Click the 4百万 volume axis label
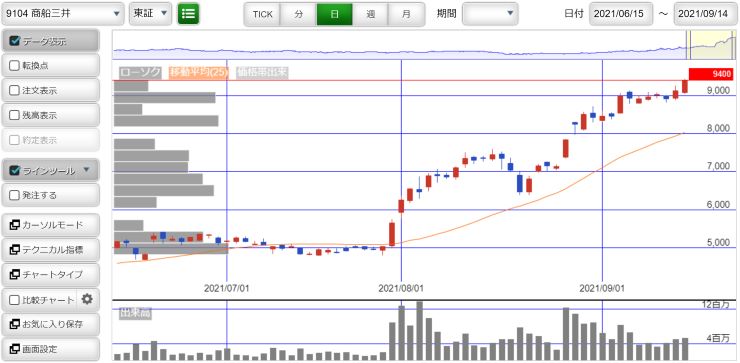740x363 pixels. [718, 338]
